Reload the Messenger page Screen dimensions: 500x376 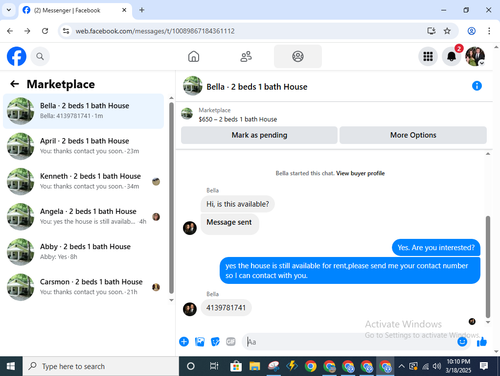(x=45, y=31)
